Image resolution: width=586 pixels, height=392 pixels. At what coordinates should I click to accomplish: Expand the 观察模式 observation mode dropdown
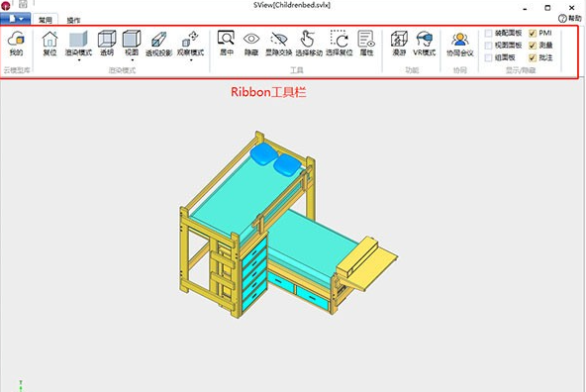point(191,59)
